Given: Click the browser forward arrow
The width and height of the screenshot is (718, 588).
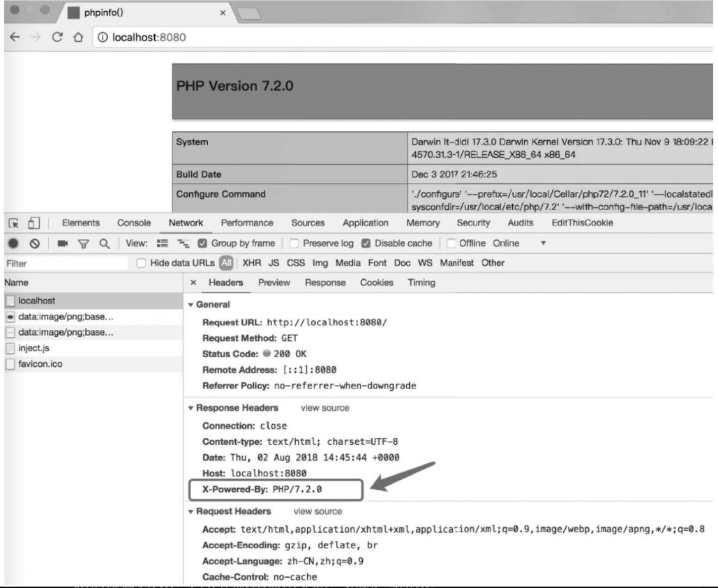Looking at the screenshot, I should 36,37.
